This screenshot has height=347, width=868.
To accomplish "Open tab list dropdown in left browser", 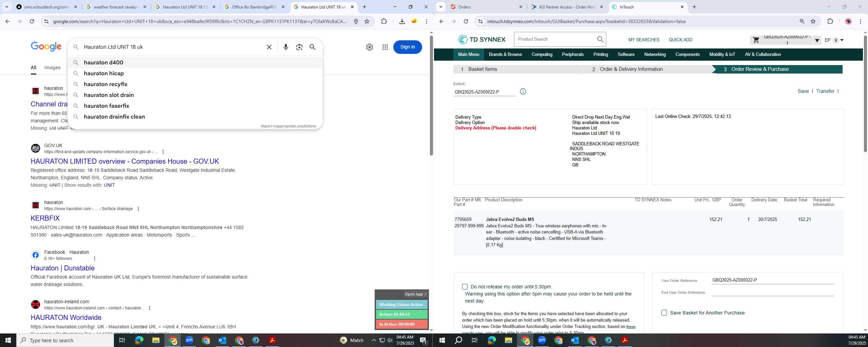I will (6, 7).
